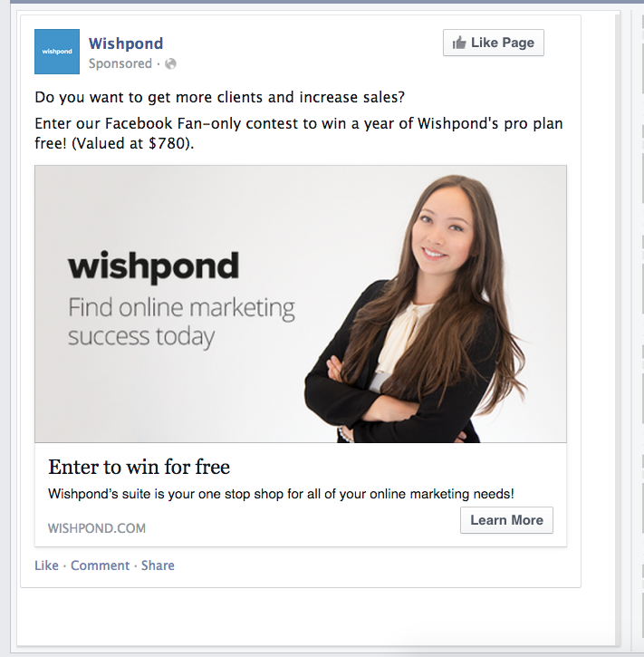Click the Learn More button
Viewport: 644px width, 657px height.
coord(506,520)
